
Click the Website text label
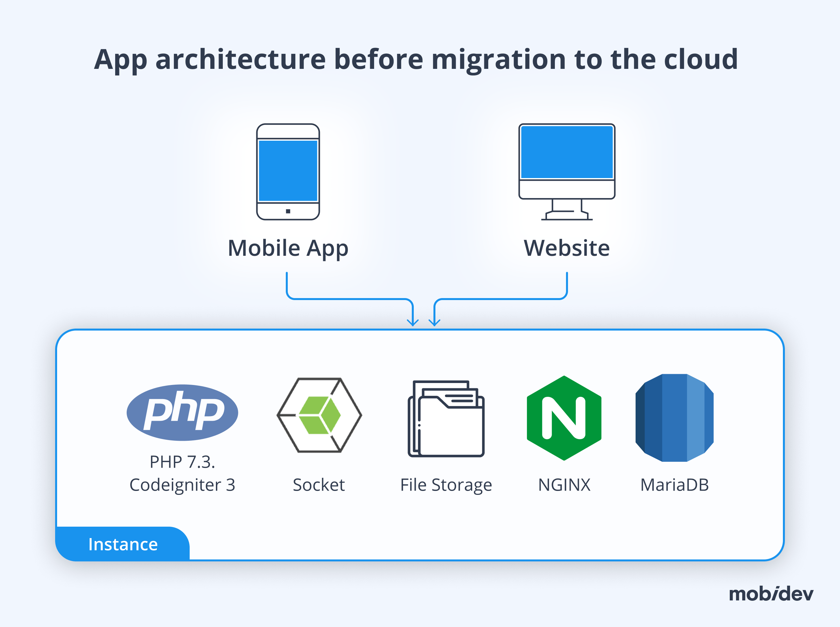pyautogui.click(x=567, y=248)
